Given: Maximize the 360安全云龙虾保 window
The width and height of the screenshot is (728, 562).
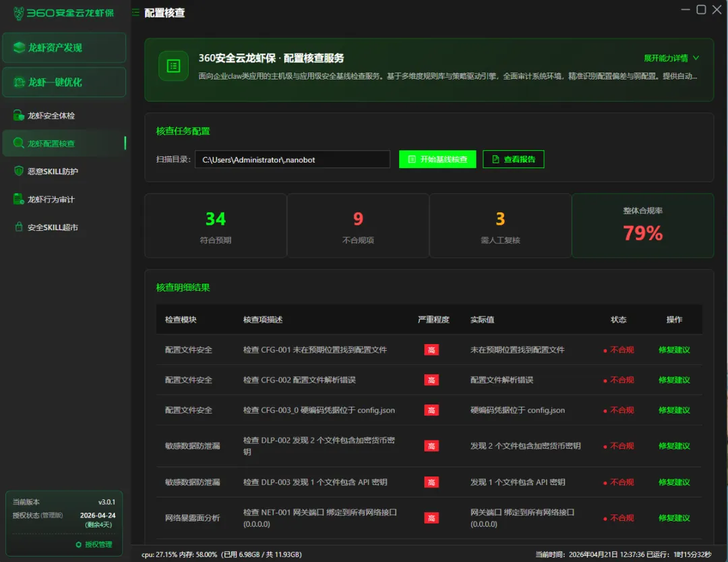Looking at the screenshot, I should (x=701, y=9).
